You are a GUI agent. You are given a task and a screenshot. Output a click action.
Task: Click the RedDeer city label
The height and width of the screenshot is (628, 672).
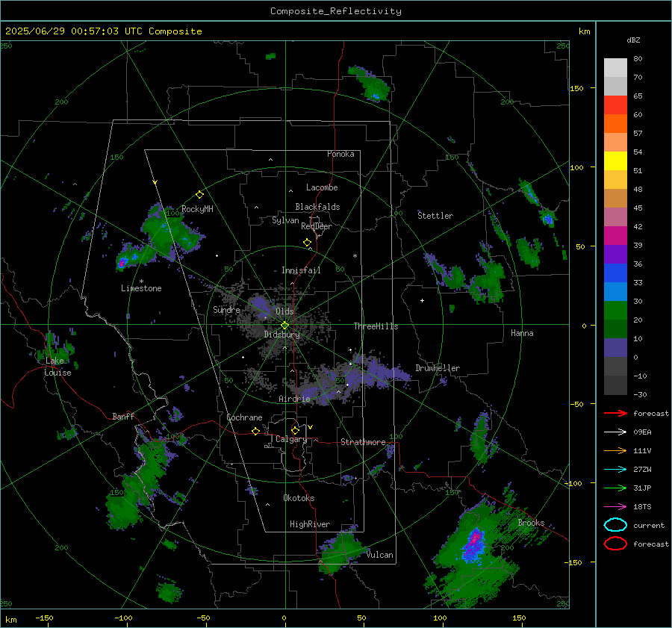(x=317, y=226)
